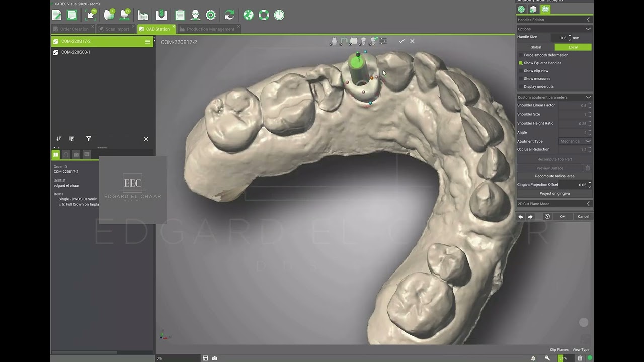
Task: Open the dentist user profile icon
Action: 195,15
